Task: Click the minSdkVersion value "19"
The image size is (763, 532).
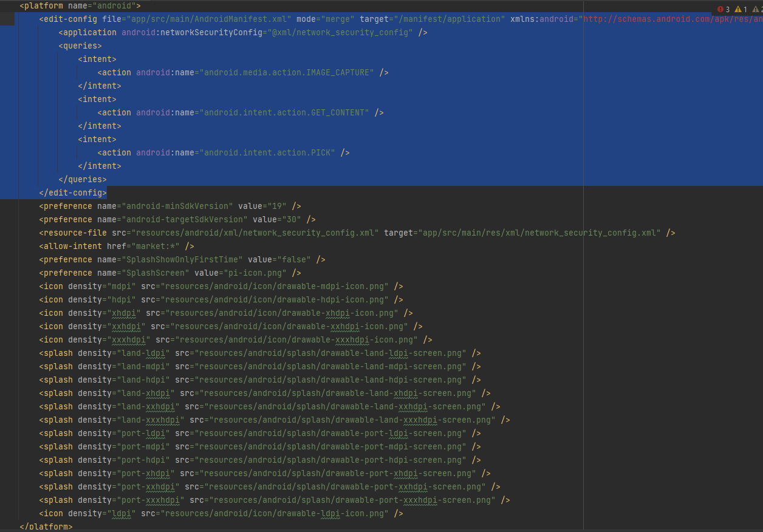Action: (276, 206)
